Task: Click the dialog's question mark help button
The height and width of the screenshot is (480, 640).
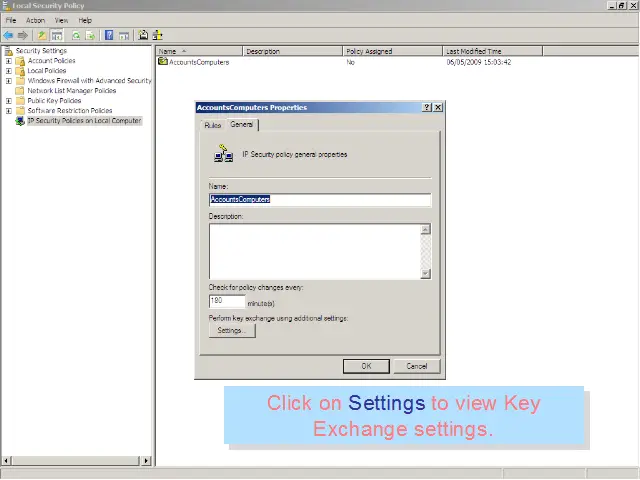Action: [427, 107]
